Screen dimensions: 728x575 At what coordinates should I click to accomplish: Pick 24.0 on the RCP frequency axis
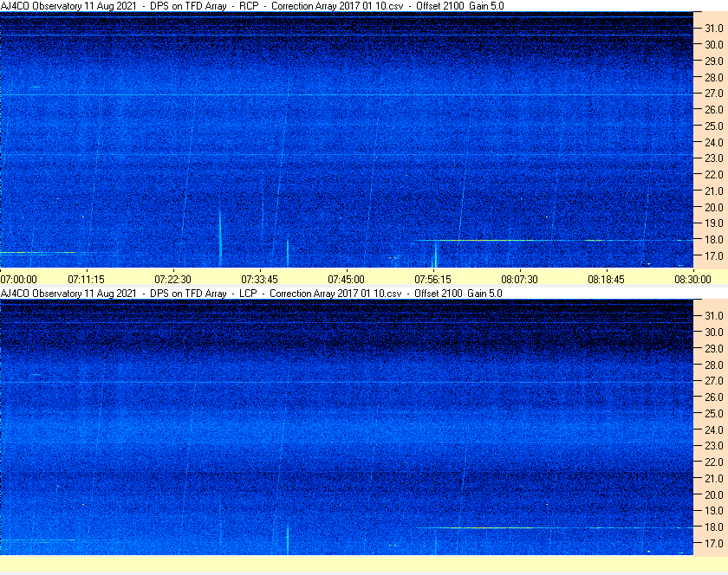[x=714, y=142]
